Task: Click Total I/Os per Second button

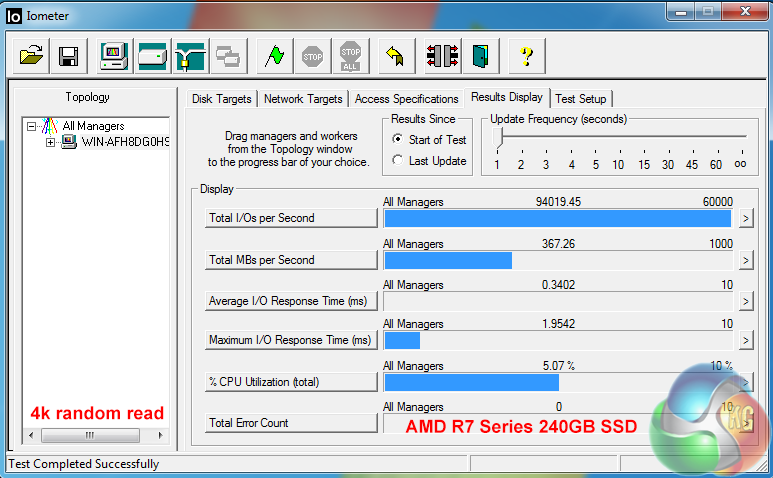Action: click(291, 218)
